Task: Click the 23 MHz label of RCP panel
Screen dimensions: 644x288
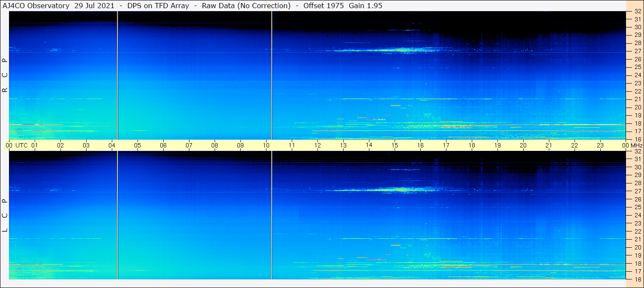Action: [637, 83]
